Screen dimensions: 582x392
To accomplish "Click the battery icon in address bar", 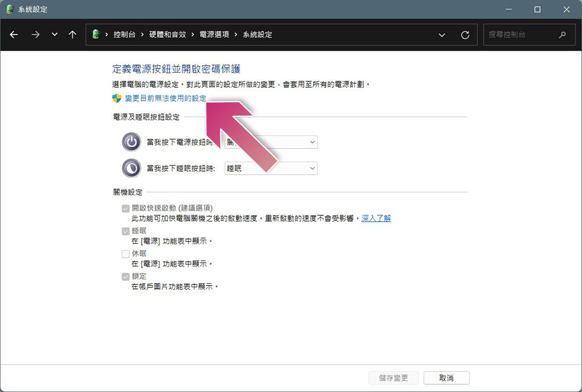I will [x=96, y=34].
